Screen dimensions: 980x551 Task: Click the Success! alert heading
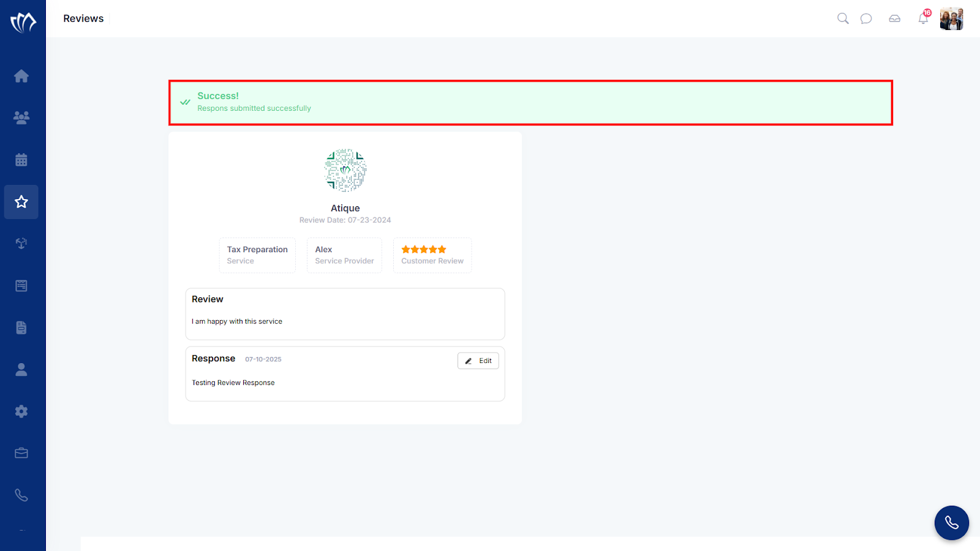218,96
